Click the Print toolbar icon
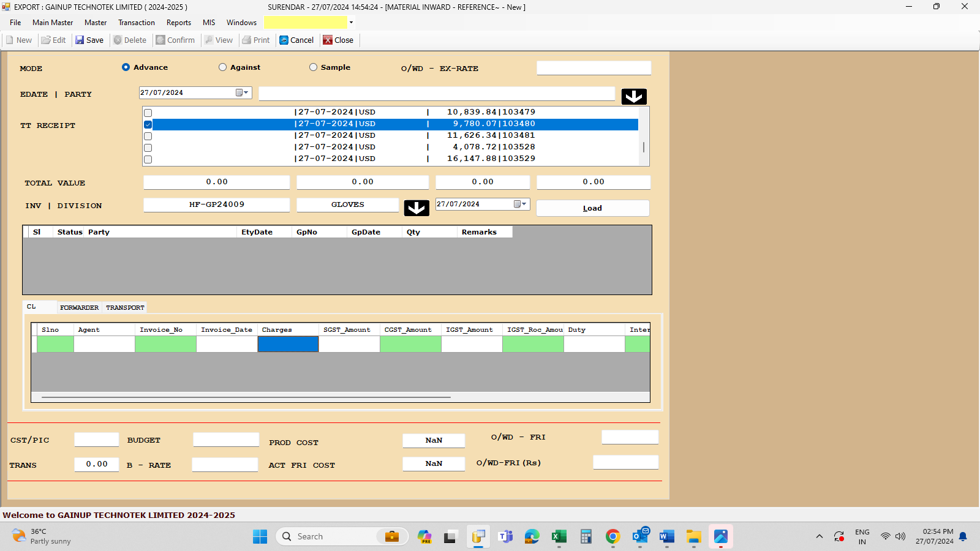The width and height of the screenshot is (980, 551). point(247,40)
